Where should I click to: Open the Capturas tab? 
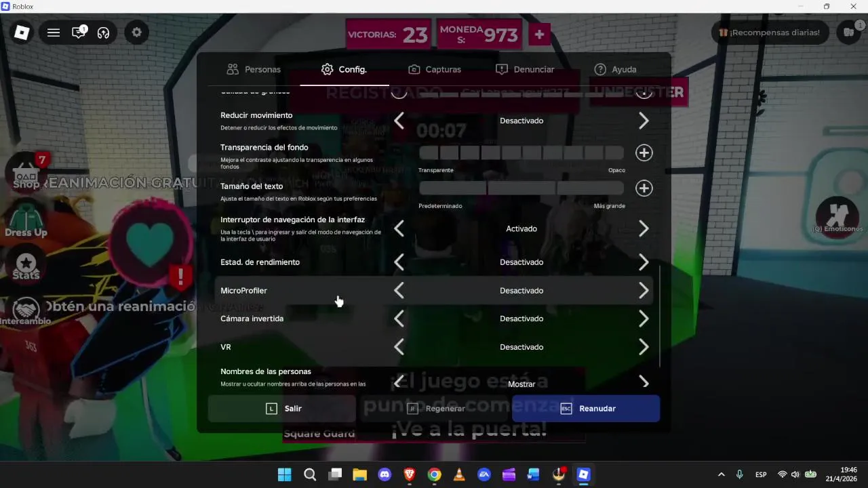point(435,69)
